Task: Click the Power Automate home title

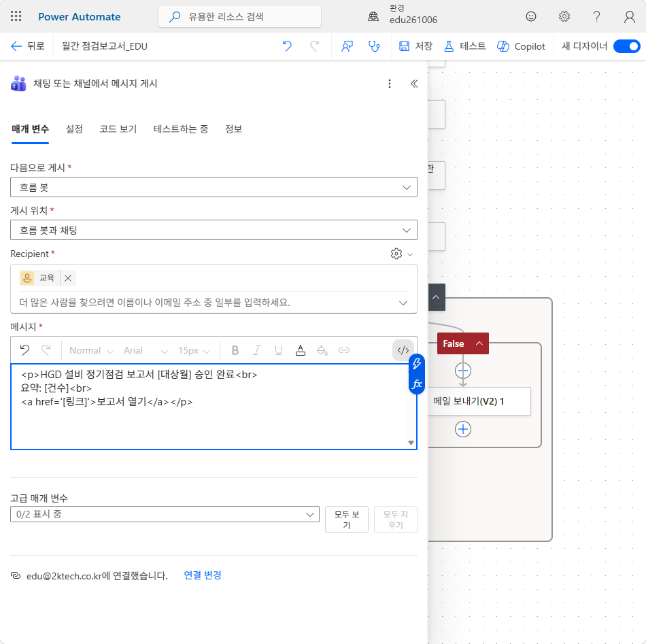Action: 79,16
